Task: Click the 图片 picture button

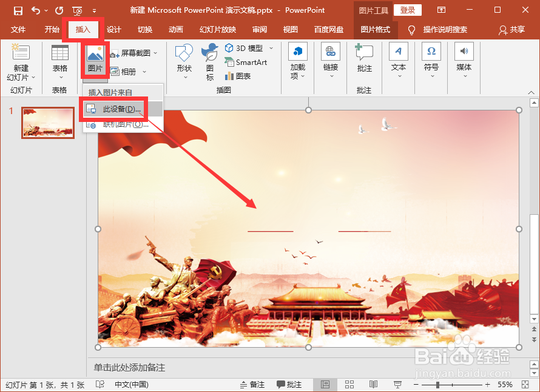Action: (95, 59)
